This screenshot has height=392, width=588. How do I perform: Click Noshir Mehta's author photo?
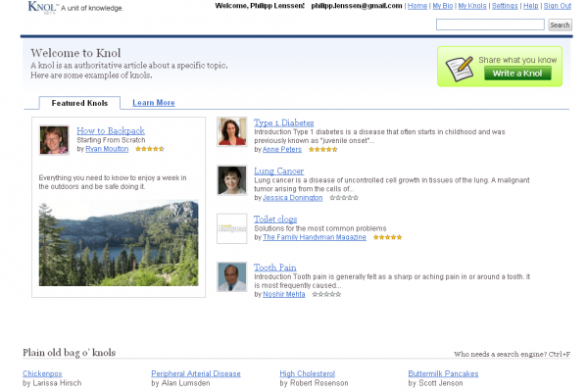[232, 277]
